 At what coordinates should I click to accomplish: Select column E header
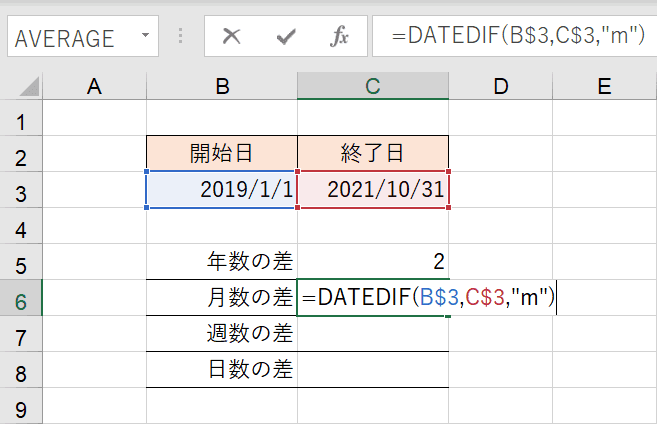(605, 86)
